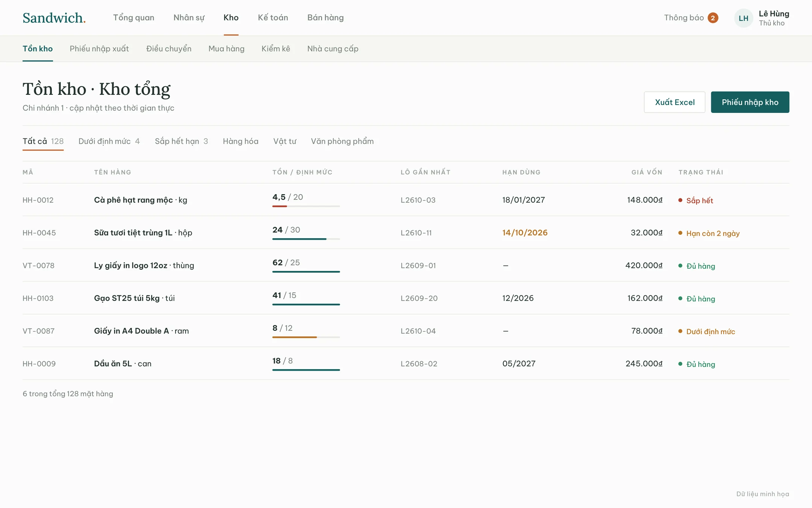The width and height of the screenshot is (812, 508).
Task: Switch to Phiếu nhập xuất tab
Action: point(99,49)
